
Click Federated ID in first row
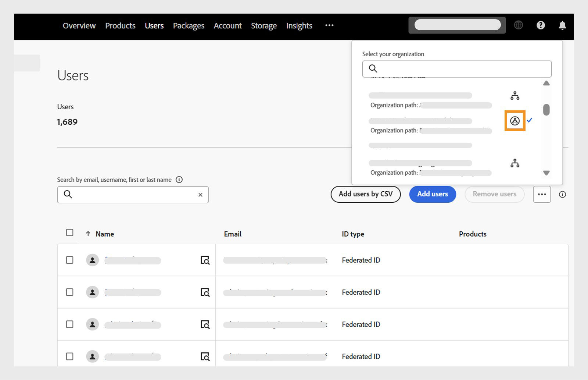tap(361, 260)
